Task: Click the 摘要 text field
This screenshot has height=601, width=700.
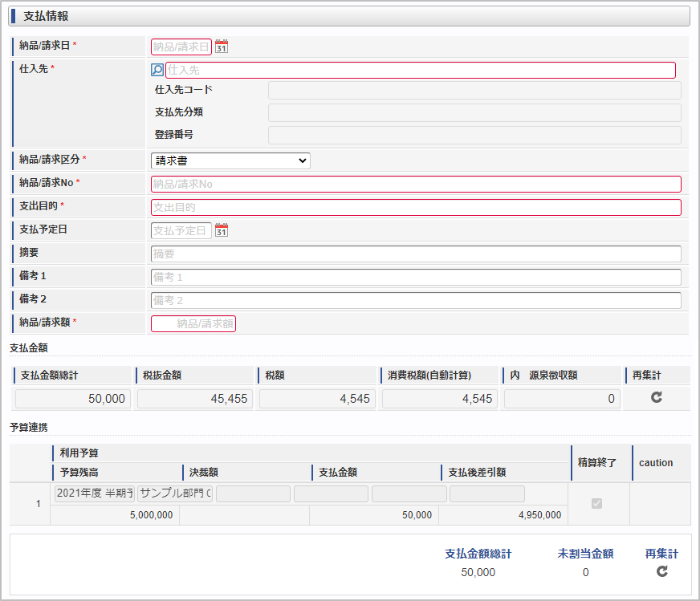Action: (x=416, y=254)
